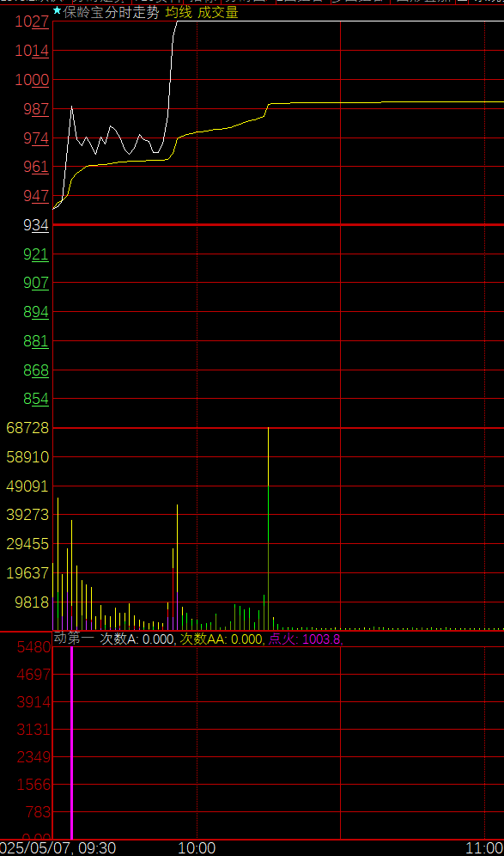Click the green 854 price label

coord(36,399)
